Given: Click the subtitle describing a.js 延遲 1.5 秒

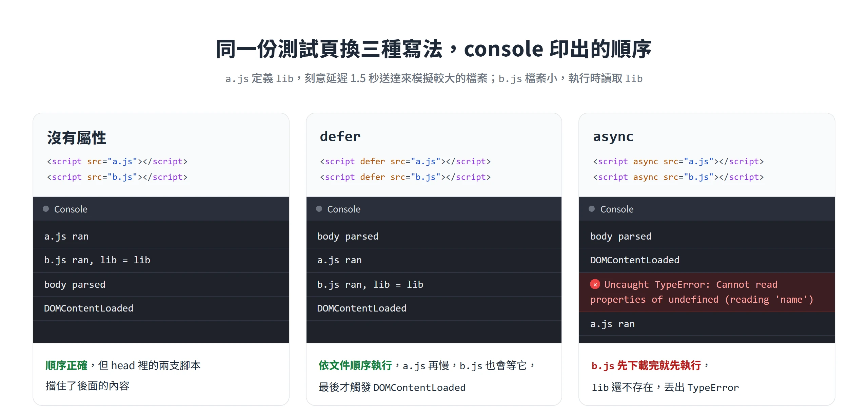Looking at the screenshot, I should (x=434, y=78).
